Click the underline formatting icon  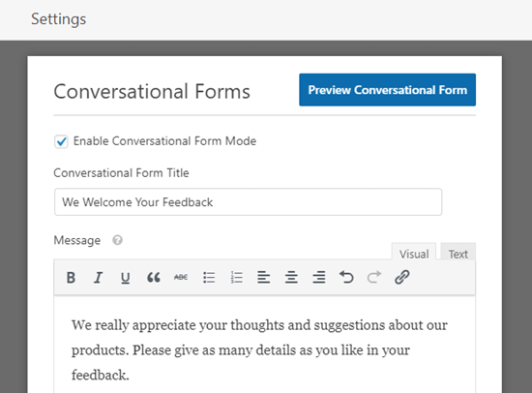coord(125,278)
